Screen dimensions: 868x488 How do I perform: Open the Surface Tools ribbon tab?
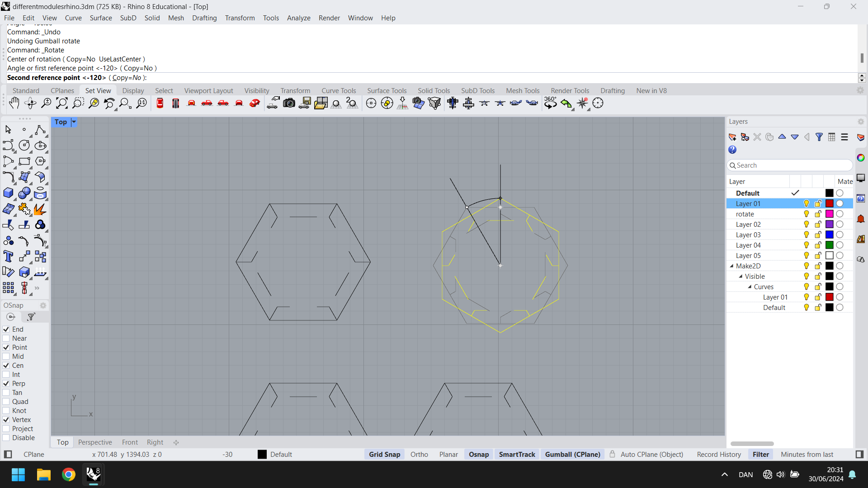pos(387,90)
